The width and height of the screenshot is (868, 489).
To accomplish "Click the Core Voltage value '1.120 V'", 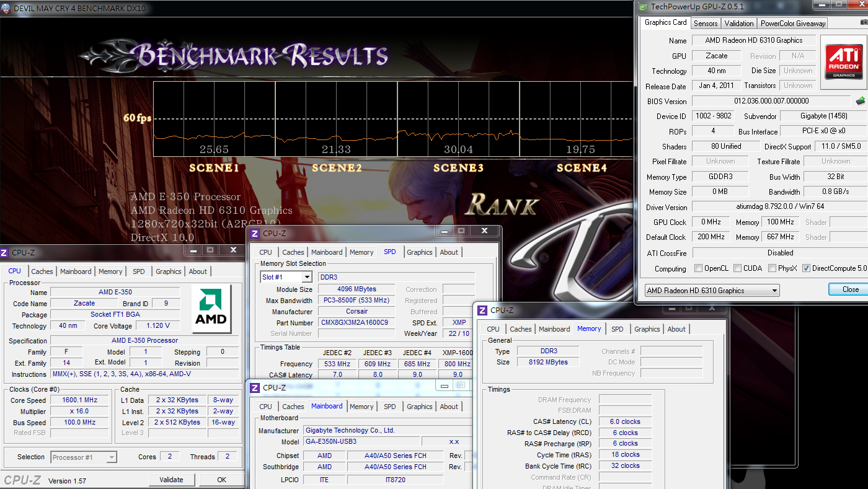I will tap(157, 326).
